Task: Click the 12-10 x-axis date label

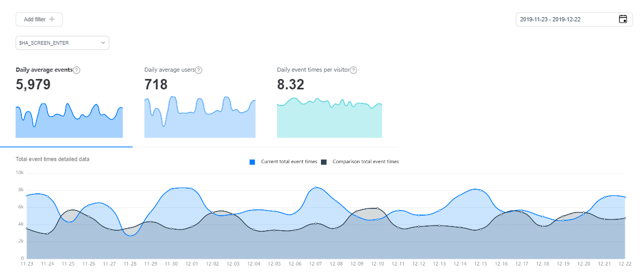Action: [x=378, y=264]
